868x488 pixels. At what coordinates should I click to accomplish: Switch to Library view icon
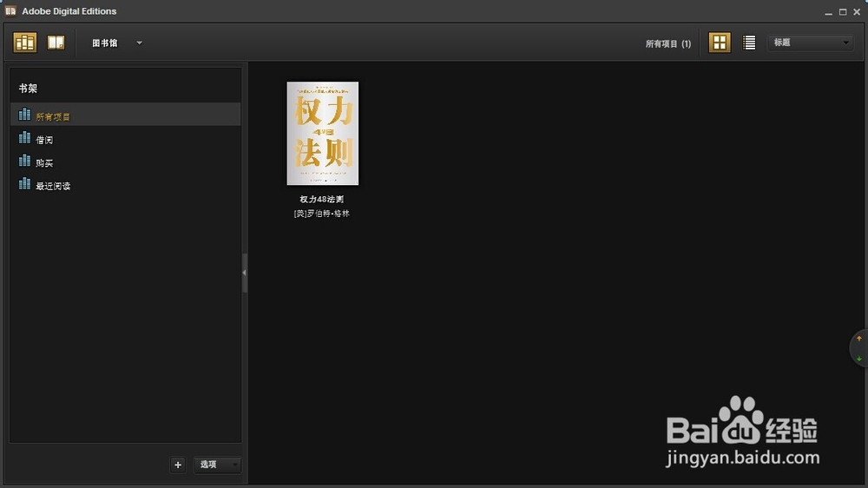pyautogui.click(x=25, y=43)
